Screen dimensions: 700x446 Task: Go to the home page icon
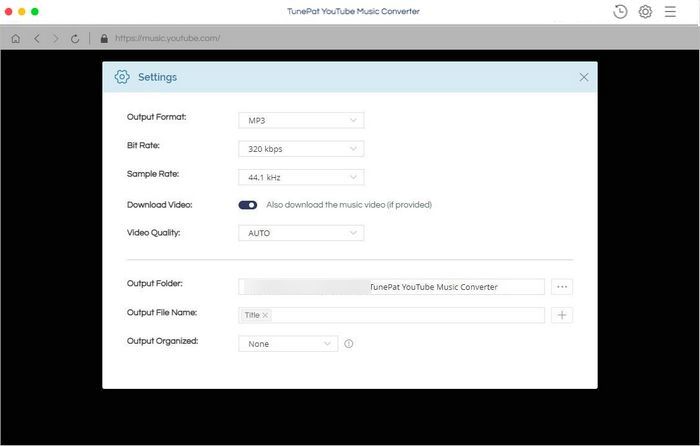16,38
